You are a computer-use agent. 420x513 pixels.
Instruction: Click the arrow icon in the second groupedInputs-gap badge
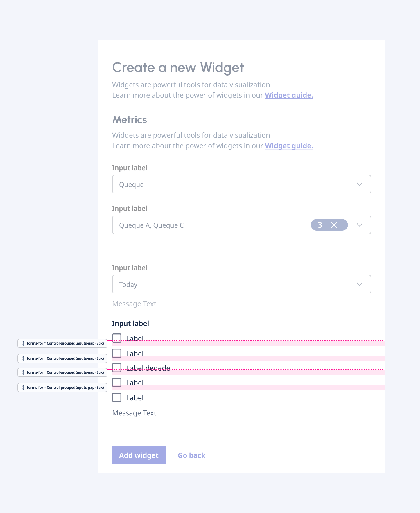pos(23,358)
